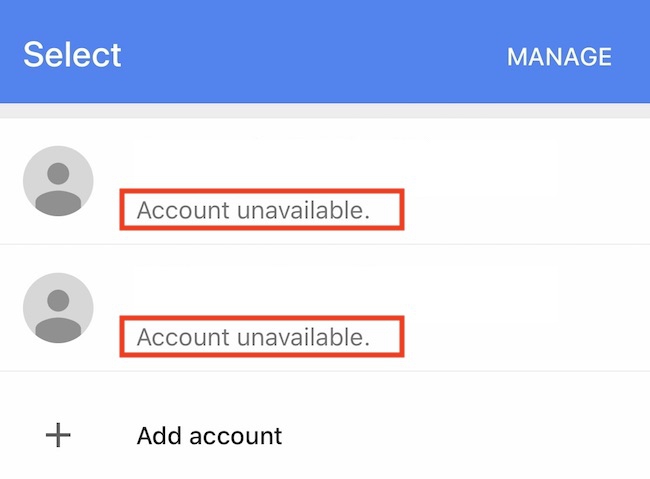This screenshot has height=479, width=650.
Task: Click blue header bar between Select and MANAGE
Action: coord(314,54)
